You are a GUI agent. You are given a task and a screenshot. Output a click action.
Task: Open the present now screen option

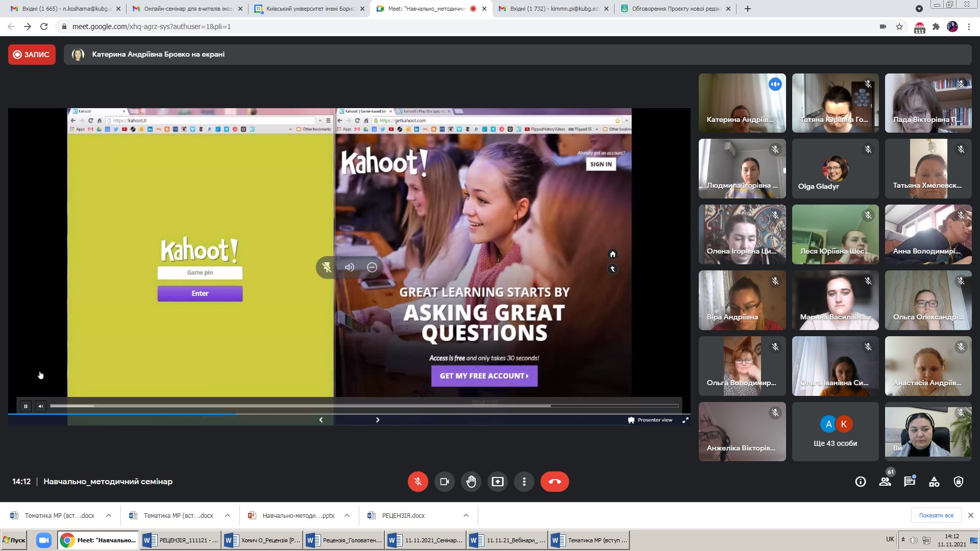tap(498, 482)
